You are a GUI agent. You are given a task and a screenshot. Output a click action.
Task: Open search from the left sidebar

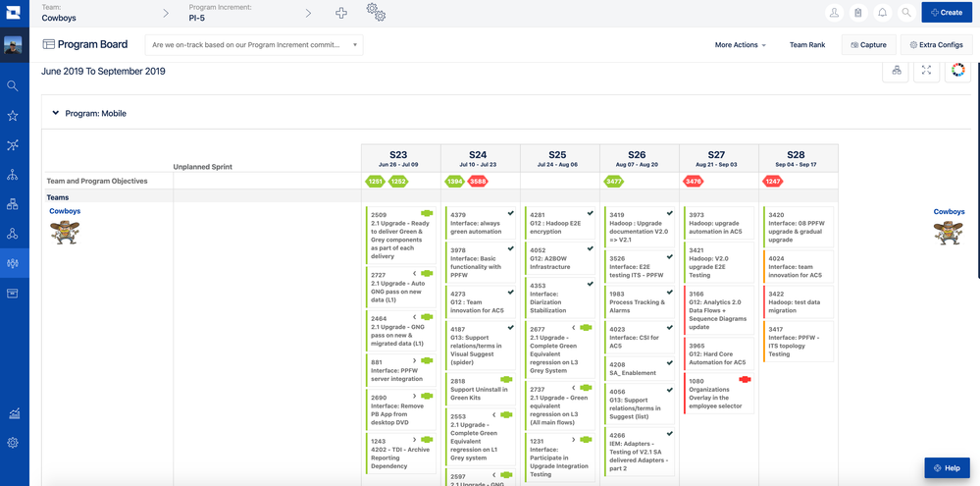[x=13, y=85]
